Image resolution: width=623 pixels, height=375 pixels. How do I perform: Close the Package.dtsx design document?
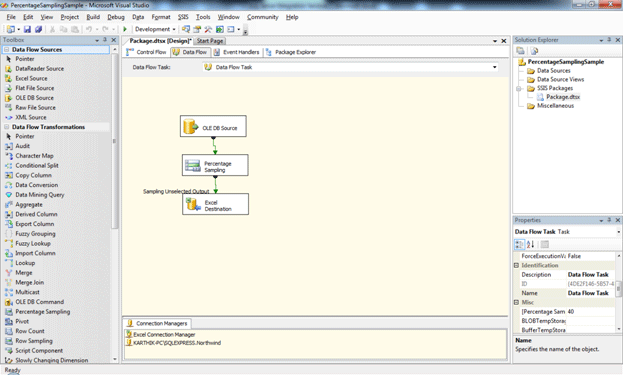coord(504,41)
